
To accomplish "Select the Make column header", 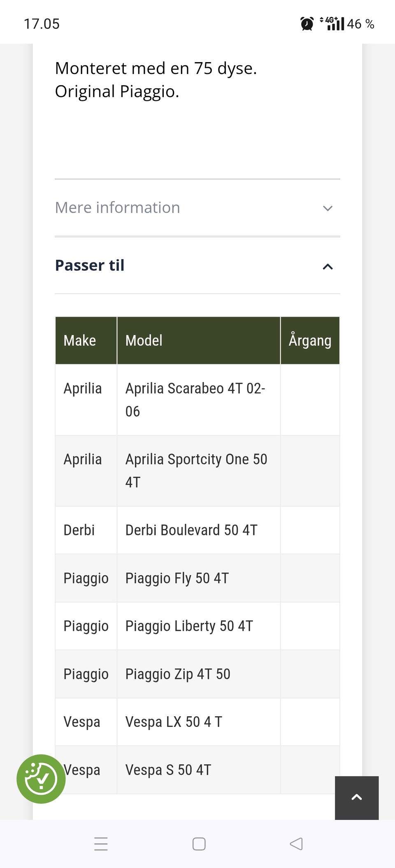I will [x=80, y=340].
